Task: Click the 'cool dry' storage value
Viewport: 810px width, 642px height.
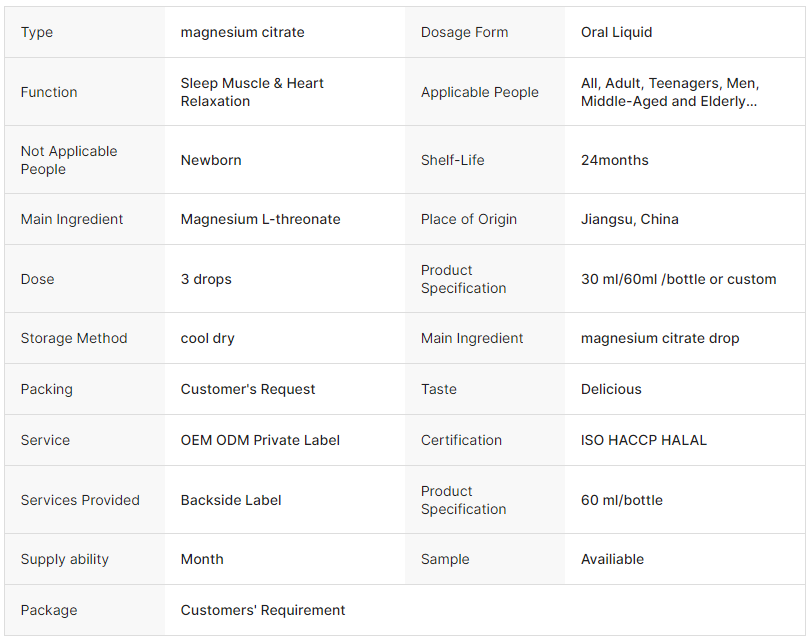Action: (207, 338)
